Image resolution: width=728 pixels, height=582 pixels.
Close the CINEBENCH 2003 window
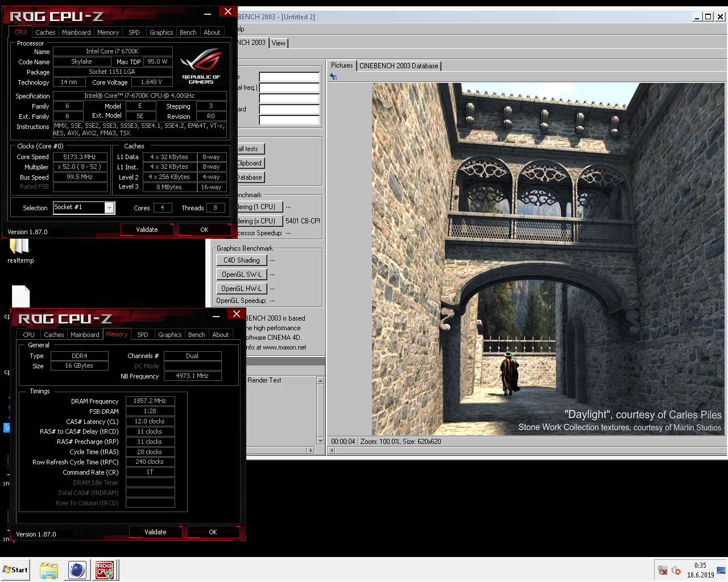pos(720,16)
